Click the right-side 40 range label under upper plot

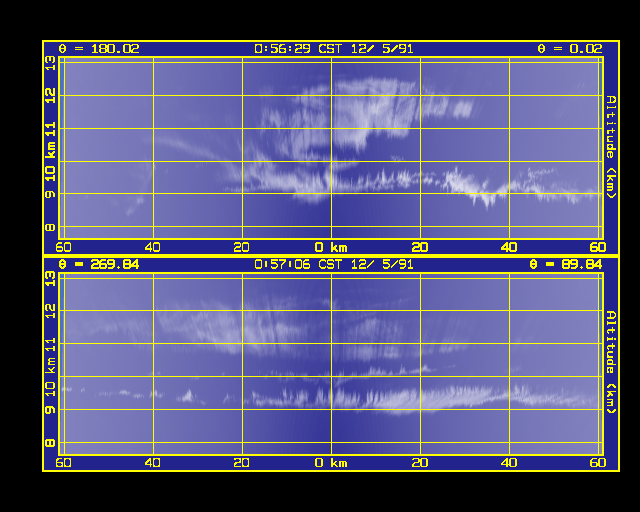[x=509, y=247]
